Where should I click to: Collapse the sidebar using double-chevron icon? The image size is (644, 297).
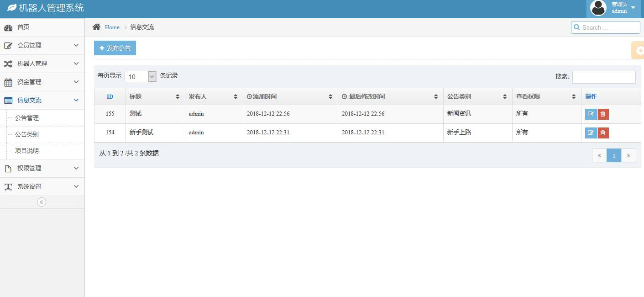tap(42, 202)
